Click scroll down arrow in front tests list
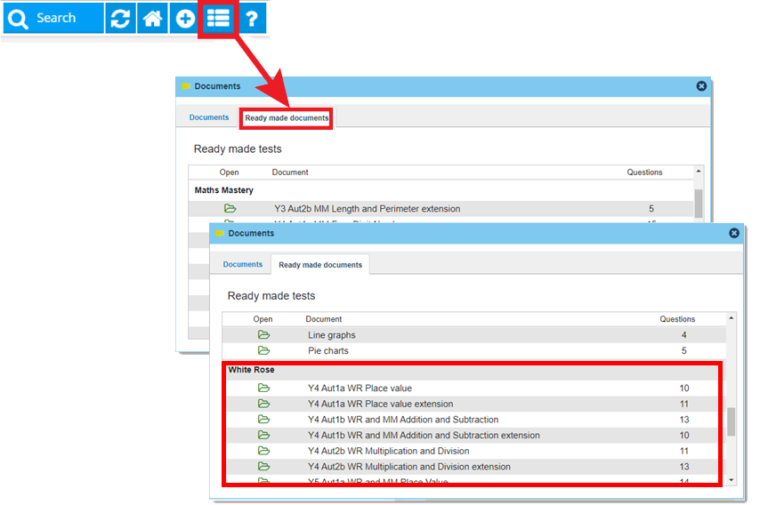The image size is (768, 505). click(x=731, y=480)
